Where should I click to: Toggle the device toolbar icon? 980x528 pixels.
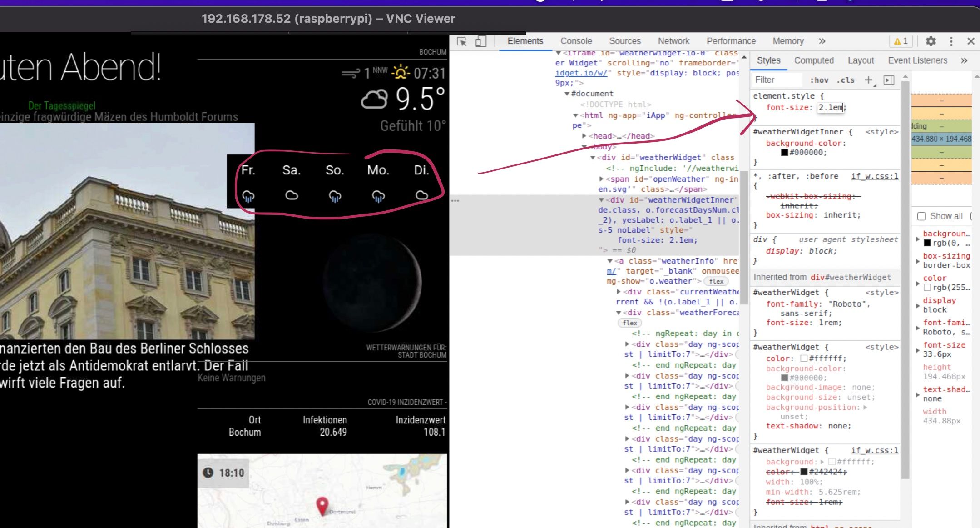click(480, 42)
